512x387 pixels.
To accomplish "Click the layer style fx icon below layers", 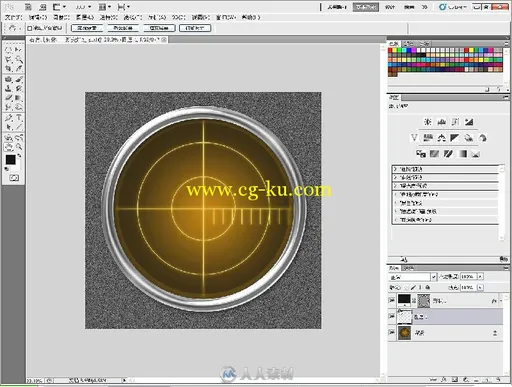I will (444, 379).
